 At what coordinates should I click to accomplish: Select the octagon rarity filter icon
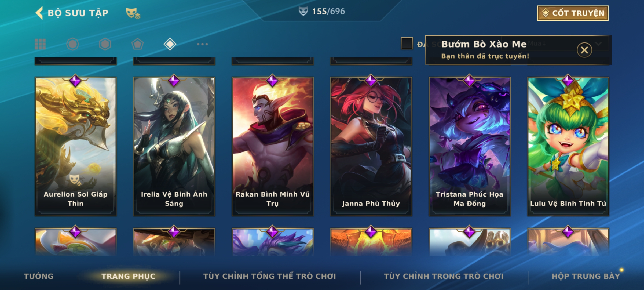[x=73, y=44]
